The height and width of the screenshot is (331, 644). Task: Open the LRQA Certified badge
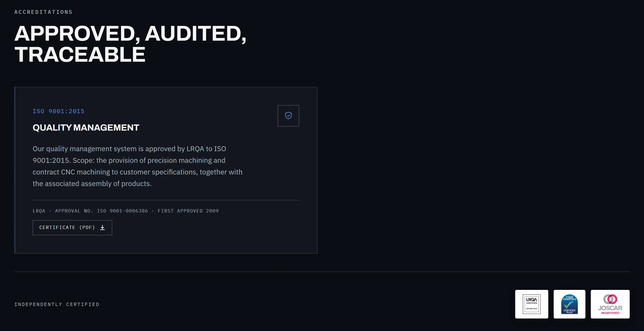[532, 304]
